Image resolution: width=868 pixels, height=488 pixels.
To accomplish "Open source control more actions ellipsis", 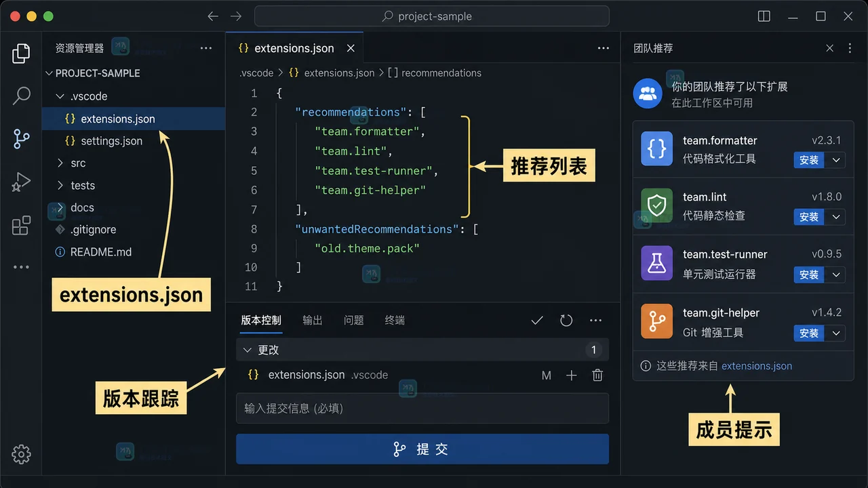I will (595, 321).
